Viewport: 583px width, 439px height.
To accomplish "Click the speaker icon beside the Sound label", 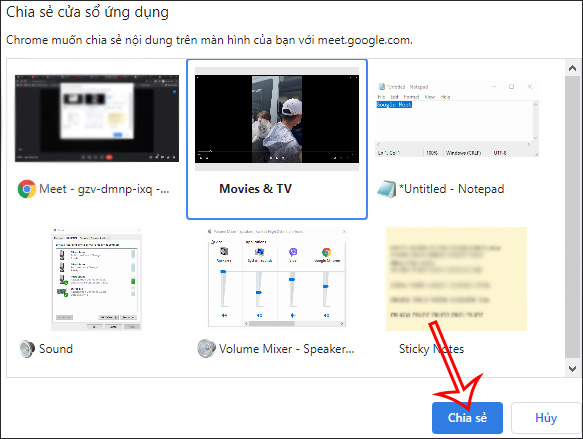I will [27, 349].
